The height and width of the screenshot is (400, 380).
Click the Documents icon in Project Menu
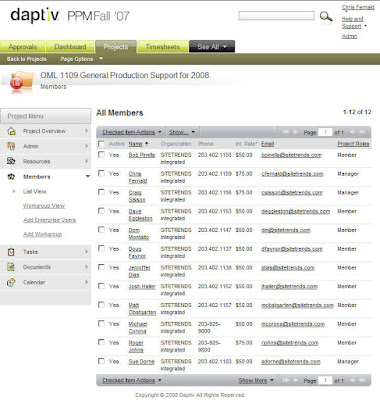(11, 267)
